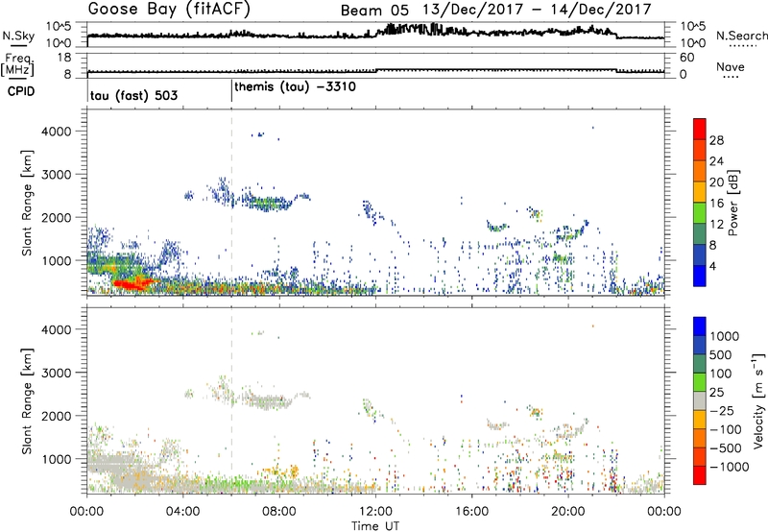Click the 'Power [dB]' color bar title
The width and height of the screenshot is (768, 532).
(732, 203)
